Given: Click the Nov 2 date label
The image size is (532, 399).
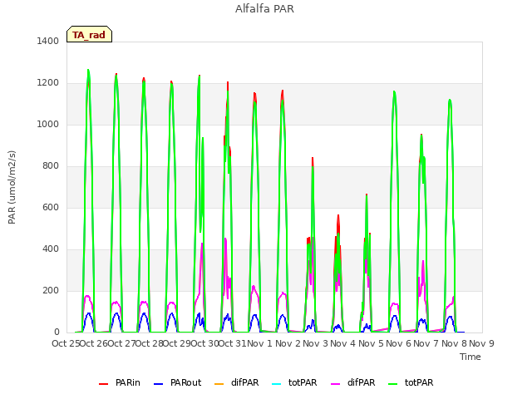Looking at the screenshot, I should point(288,343).
